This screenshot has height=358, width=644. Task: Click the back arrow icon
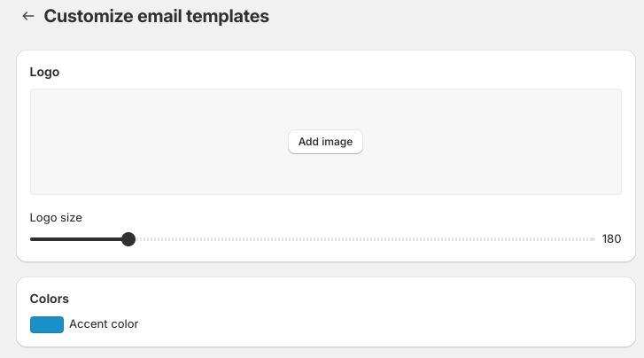click(28, 16)
